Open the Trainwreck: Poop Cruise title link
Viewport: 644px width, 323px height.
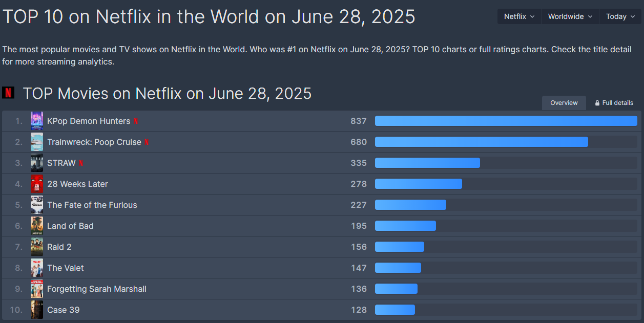pyautogui.click(x=94, y=142)
